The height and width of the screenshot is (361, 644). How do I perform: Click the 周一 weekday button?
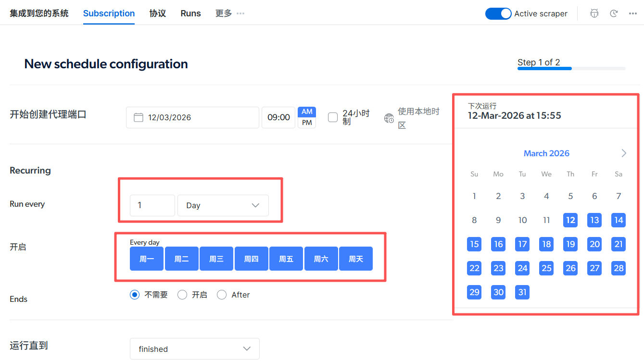(x=146, y=259)
